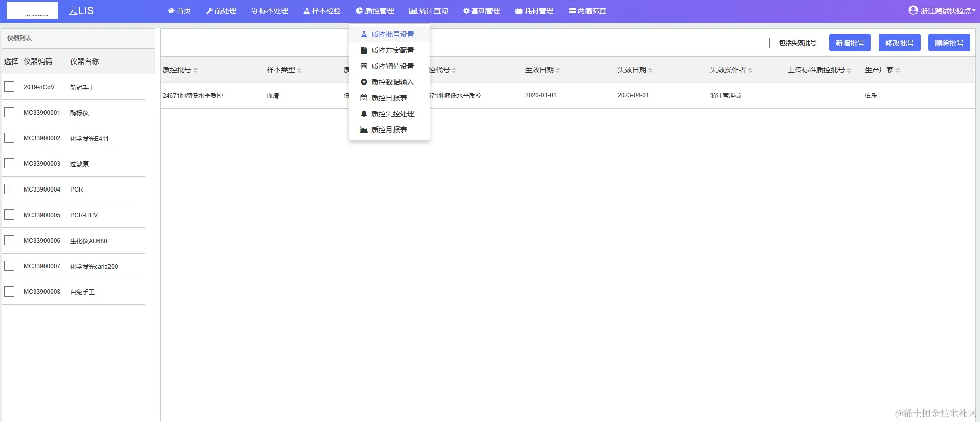Click the 仪器列表 panel header

[x=78, y=38]
